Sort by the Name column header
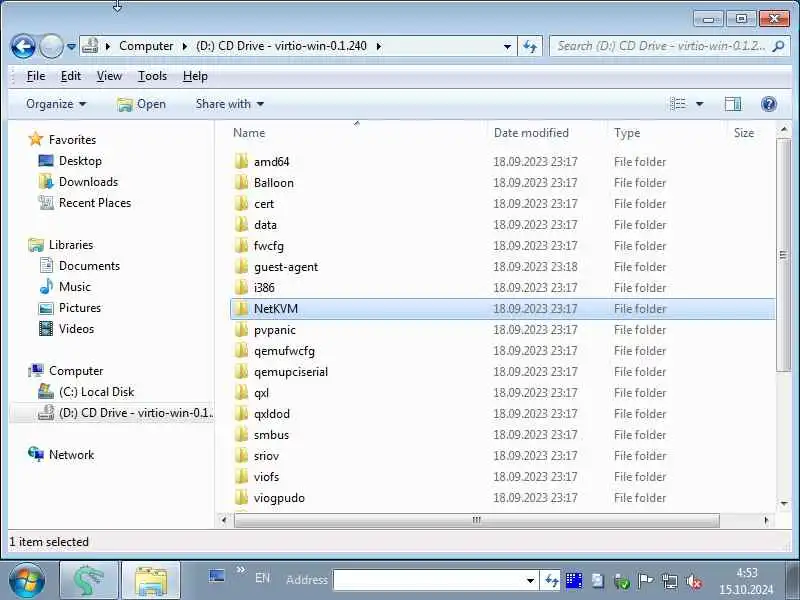This screenshot has width=800, height=600. [249, 133]
